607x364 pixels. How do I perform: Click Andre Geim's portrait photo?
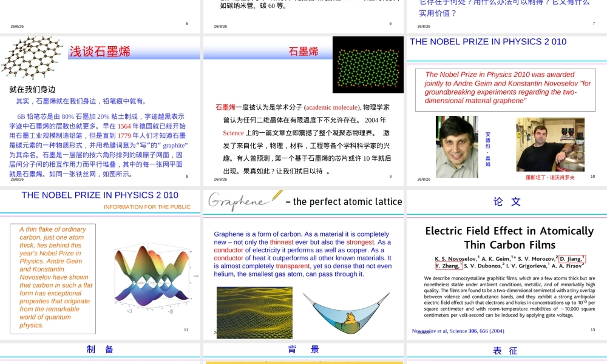click(457, 147)
